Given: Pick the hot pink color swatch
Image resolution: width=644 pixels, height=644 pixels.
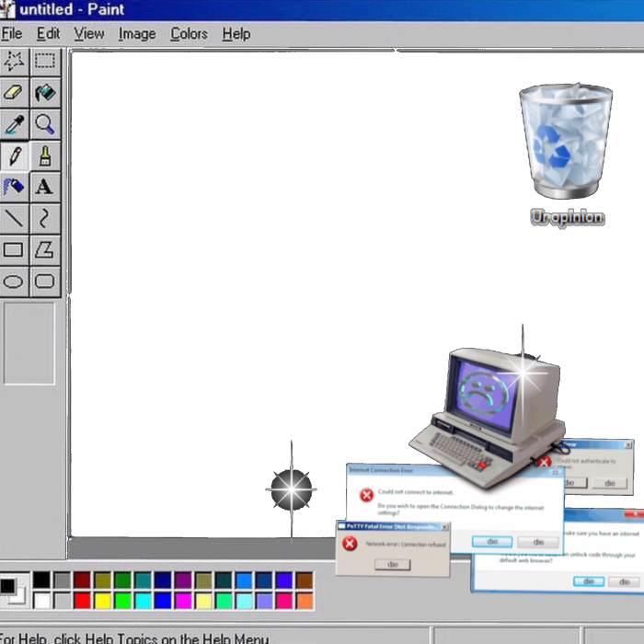Looking at the screenshot, I should tap(284, 601).
